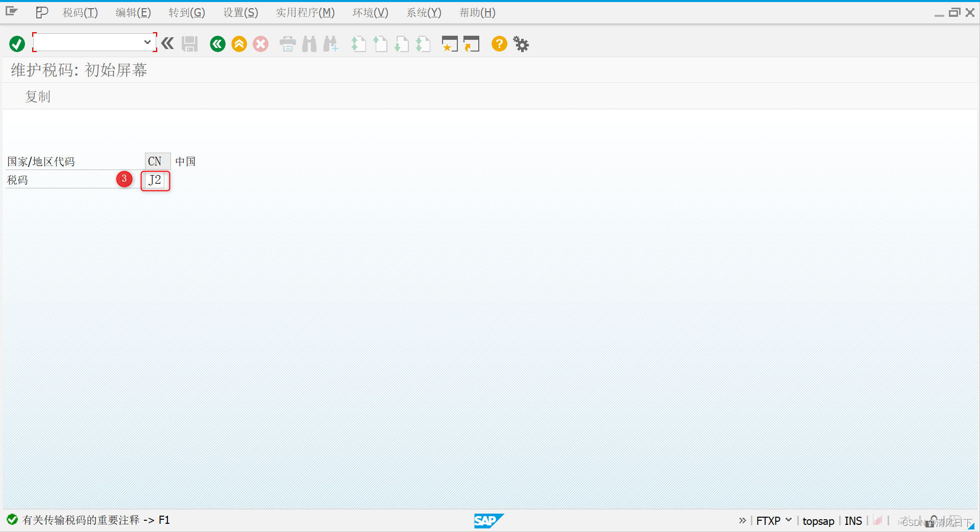Open the FTXP dropdown in the status bar
The width and height of the screenshot is (980, 532).
pyautogui.click(x=789, y=520)
